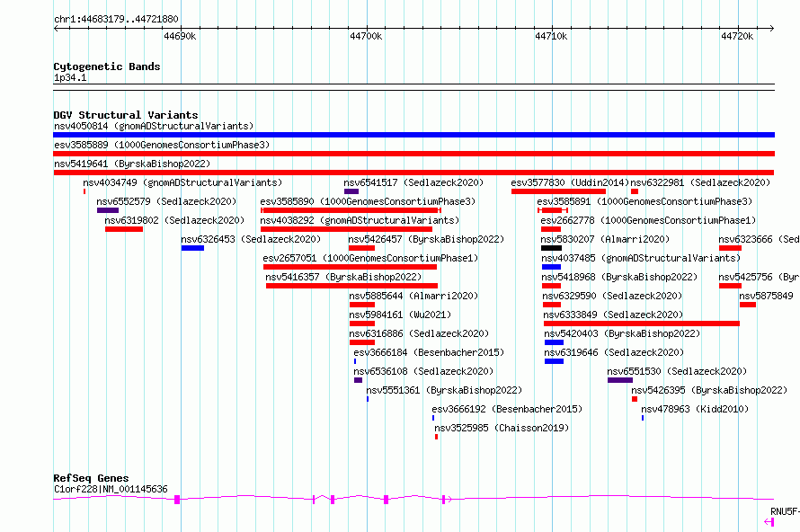The image size is (800, 532).
Task: Click esv3577830 Uddin2014 red bar
Action: [x=558, y=191]
